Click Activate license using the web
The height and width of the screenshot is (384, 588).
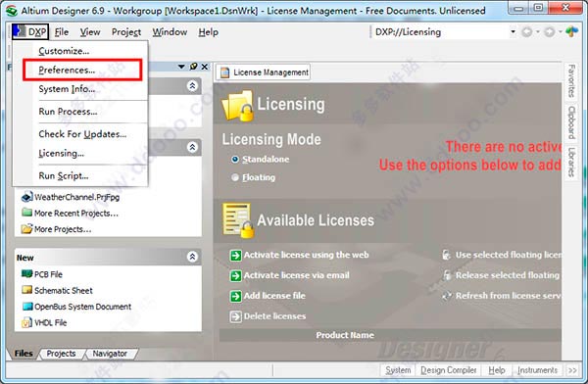299,256
